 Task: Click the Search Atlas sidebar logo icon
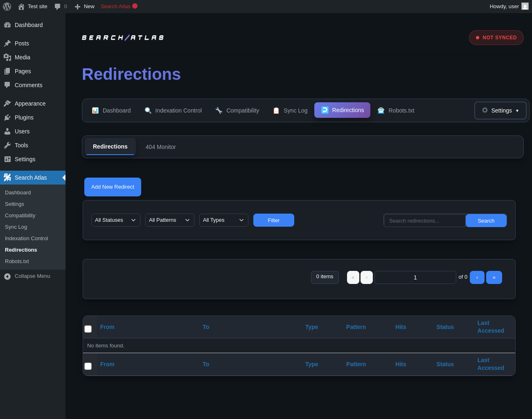[x=7, y=178]
